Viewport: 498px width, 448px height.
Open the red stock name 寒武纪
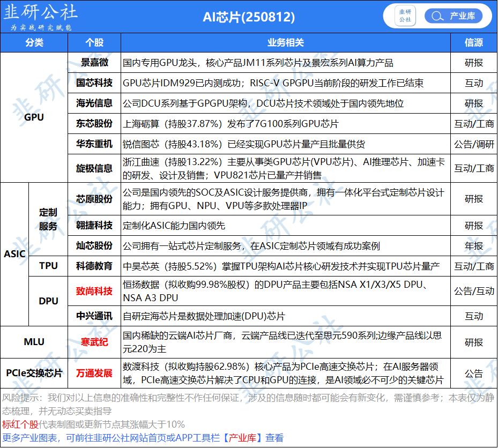pos(94,342)
